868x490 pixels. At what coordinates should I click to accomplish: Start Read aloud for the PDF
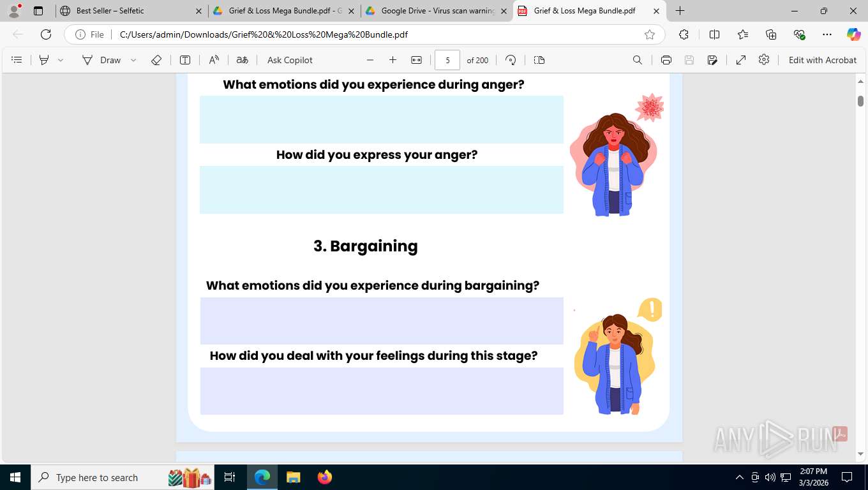click(x=214, y=60)
